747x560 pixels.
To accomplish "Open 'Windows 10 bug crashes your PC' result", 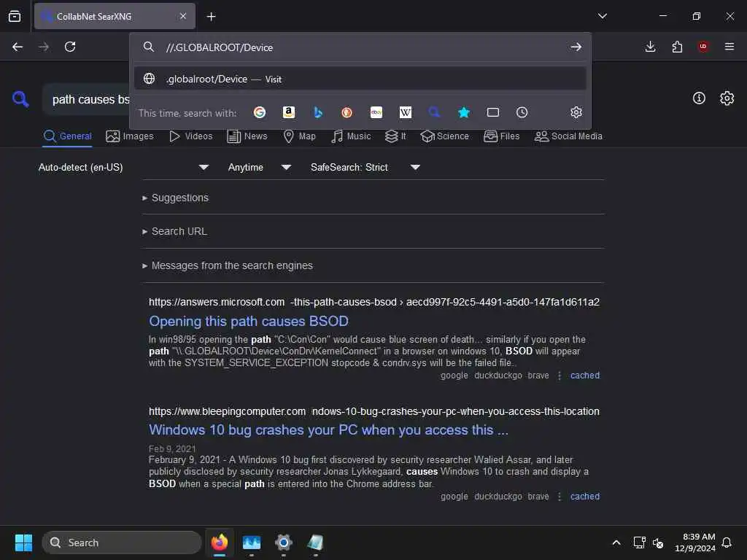I will pyautogui.click(x=328, y=430).
